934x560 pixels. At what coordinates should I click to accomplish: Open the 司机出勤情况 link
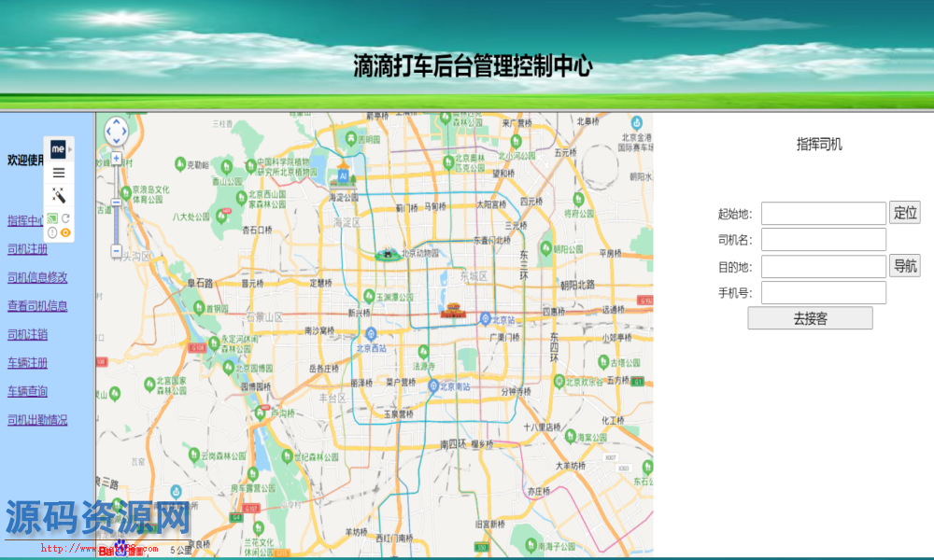click(x=37, y=420)
